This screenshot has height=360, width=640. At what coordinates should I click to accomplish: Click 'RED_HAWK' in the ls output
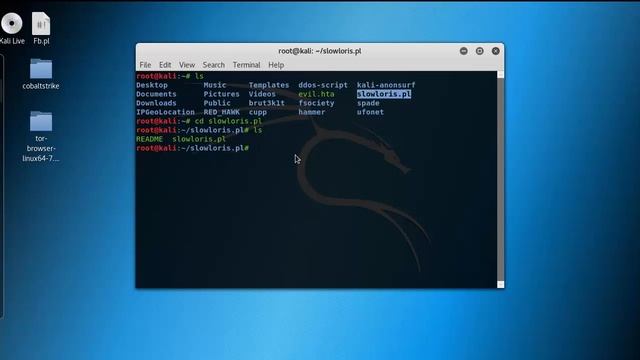pos(222,112)
